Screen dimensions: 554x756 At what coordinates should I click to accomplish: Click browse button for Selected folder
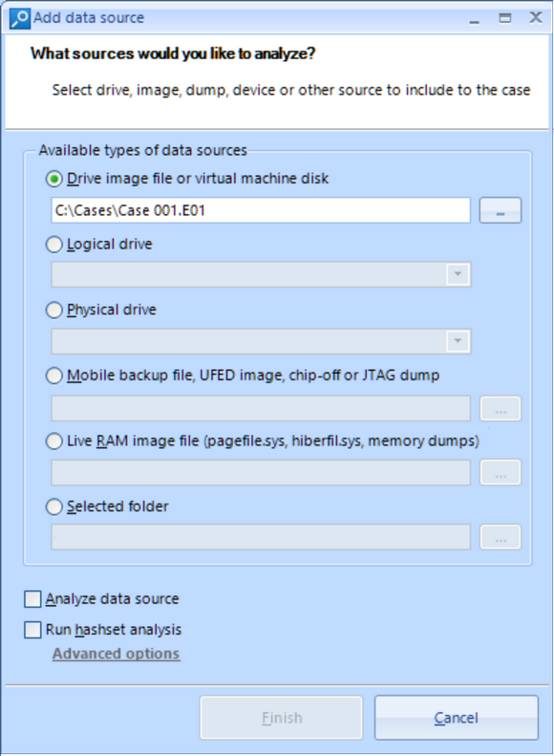501,536
